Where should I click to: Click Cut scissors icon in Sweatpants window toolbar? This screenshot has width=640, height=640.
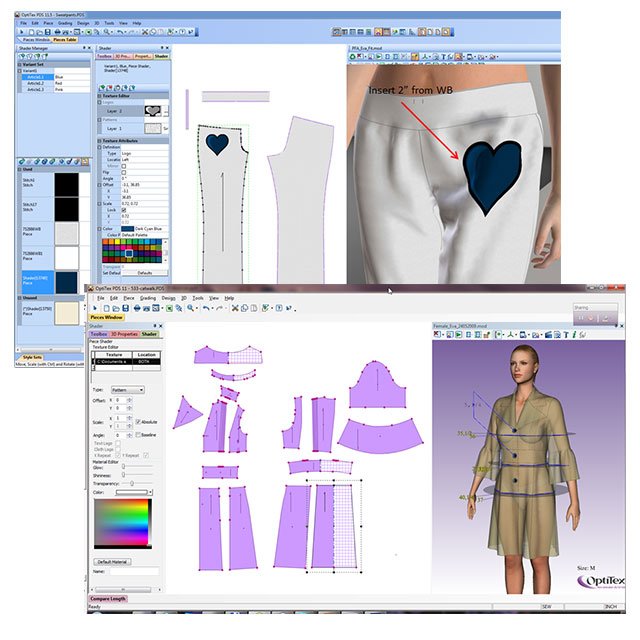click(x=144, y=32)
